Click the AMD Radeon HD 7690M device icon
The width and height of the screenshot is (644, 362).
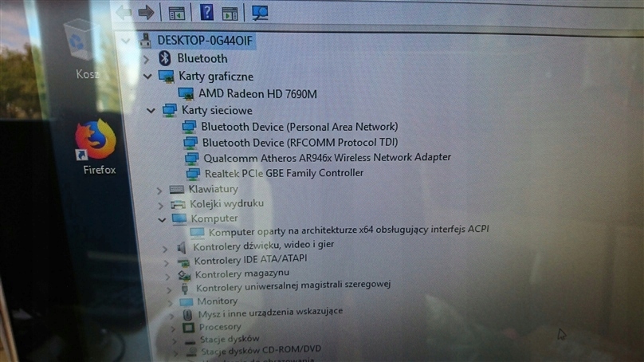pyautogui.click(x=186, y=93)
